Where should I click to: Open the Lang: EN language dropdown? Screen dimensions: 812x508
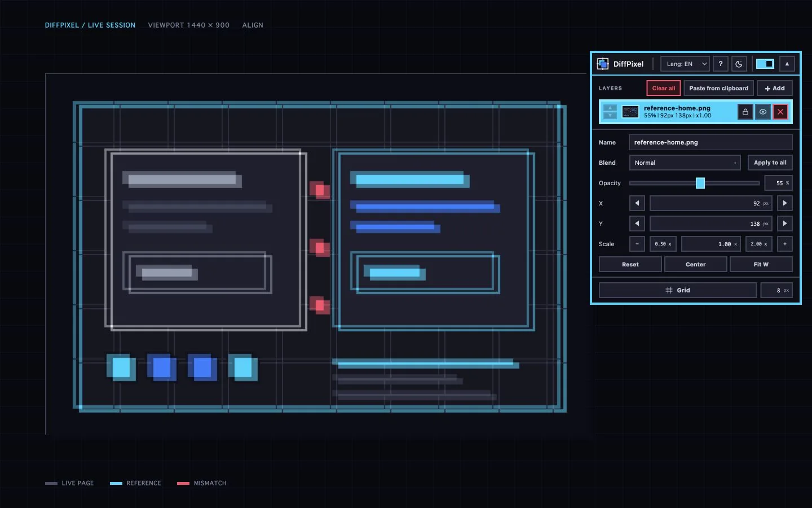click(x=685, y=64)
